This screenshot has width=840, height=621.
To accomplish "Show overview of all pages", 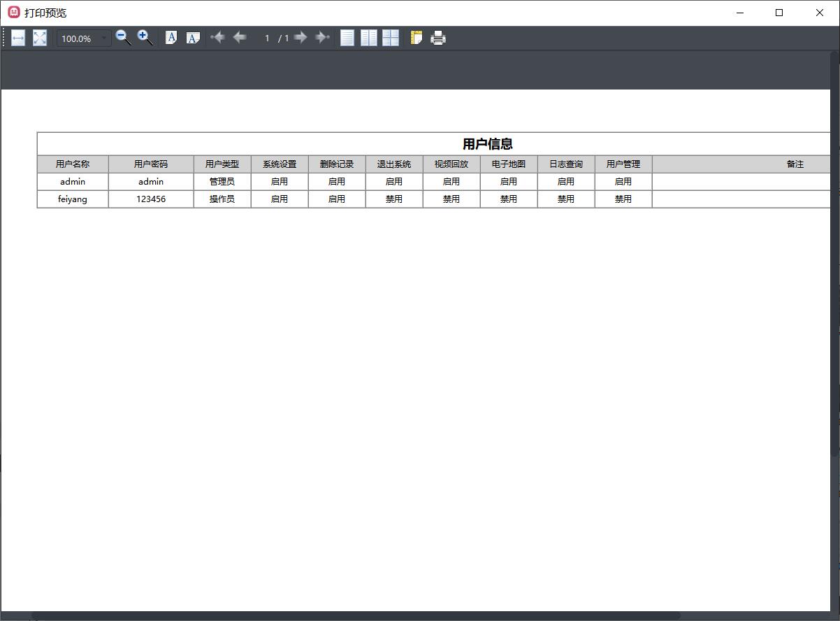I will click(x=391, y=38).
